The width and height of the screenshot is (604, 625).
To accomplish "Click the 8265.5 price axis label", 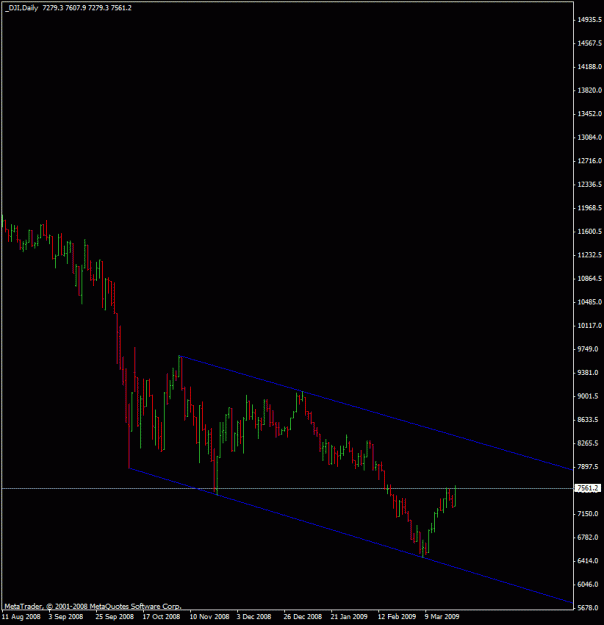I will (588, 443).
